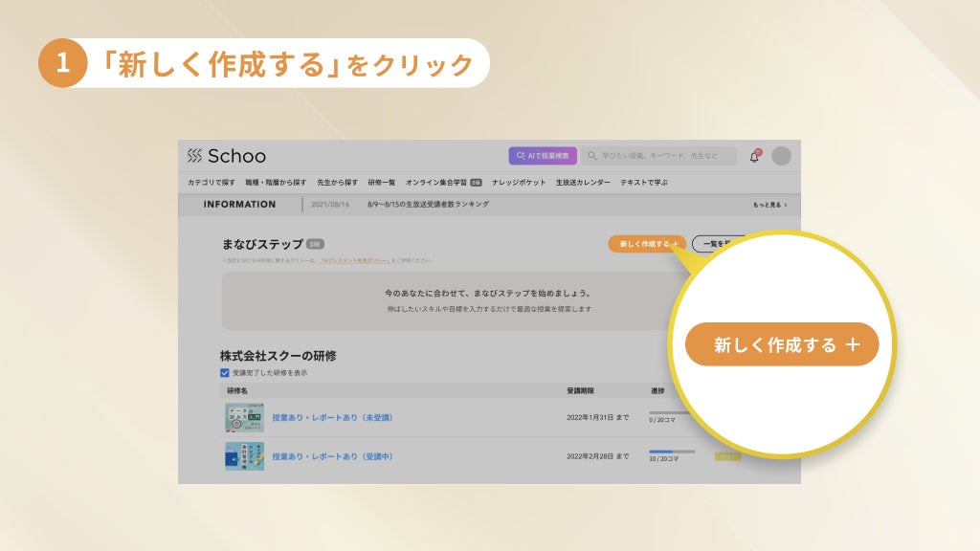Open 職種・階層から探す menu
The image size is (980, 551).
276,183
